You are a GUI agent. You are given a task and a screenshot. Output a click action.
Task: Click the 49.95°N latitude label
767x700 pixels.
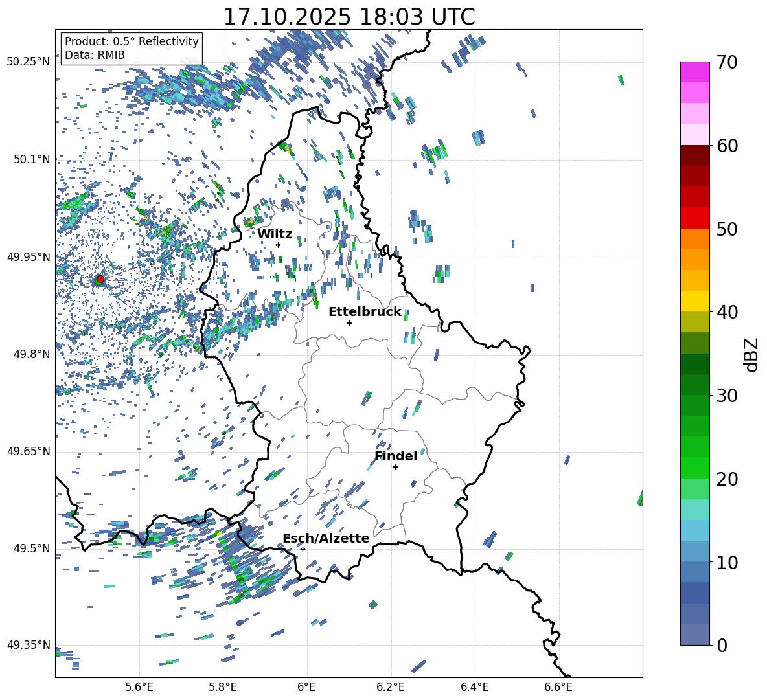29,257
